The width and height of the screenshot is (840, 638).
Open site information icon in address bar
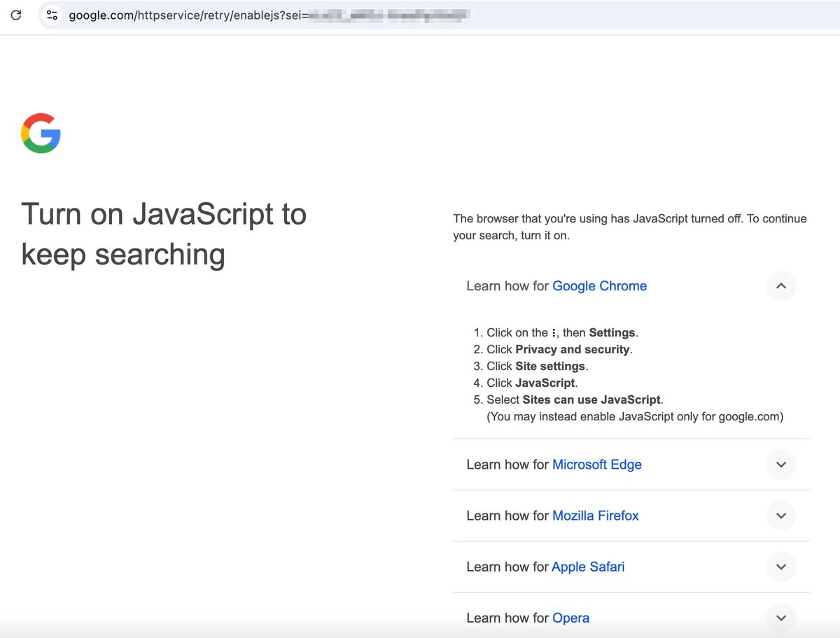tap(52, 15)
